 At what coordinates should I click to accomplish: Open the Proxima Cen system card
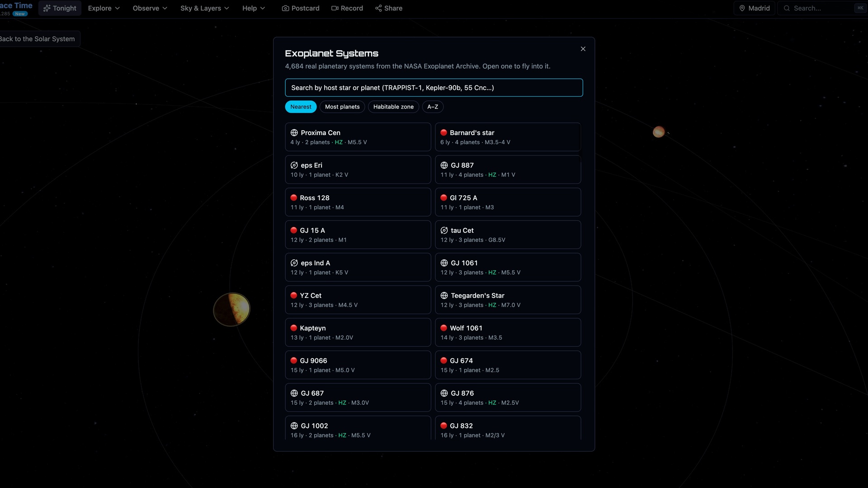click(x=358, y=137)
